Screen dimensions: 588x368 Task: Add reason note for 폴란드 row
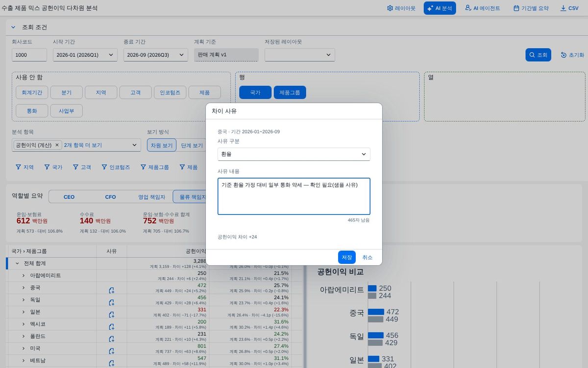tap(112, 339)
